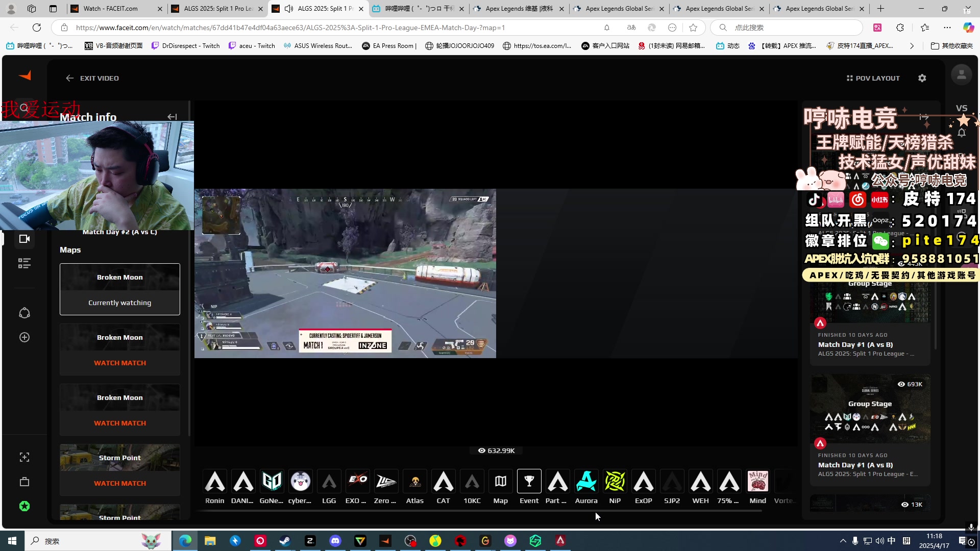The height and width of the screenshot is (551, 980).
Task: Collapse the Match info panel
Action: pos(172,117)
